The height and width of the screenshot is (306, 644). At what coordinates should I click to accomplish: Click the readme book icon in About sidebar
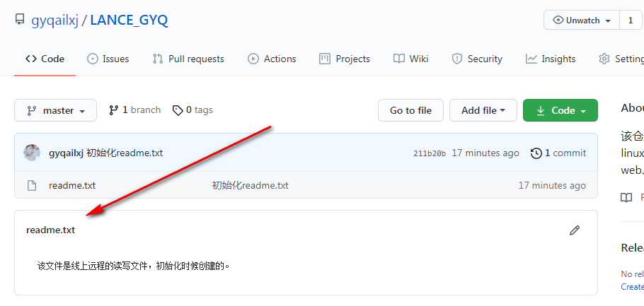(626, 198)
